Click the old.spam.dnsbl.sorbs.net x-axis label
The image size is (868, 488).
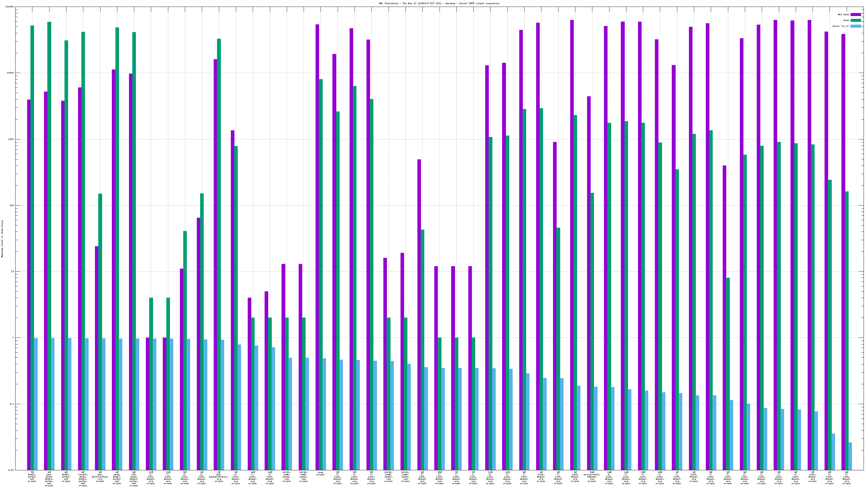134,479
